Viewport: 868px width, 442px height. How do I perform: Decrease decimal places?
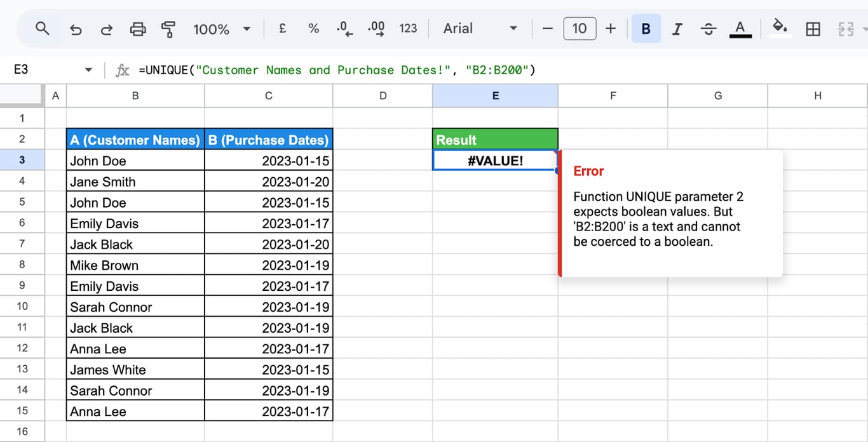(344, 29)
